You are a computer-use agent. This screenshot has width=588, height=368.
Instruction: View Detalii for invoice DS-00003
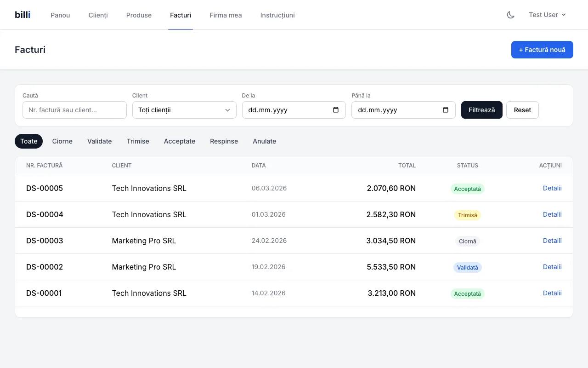[552, 241]
